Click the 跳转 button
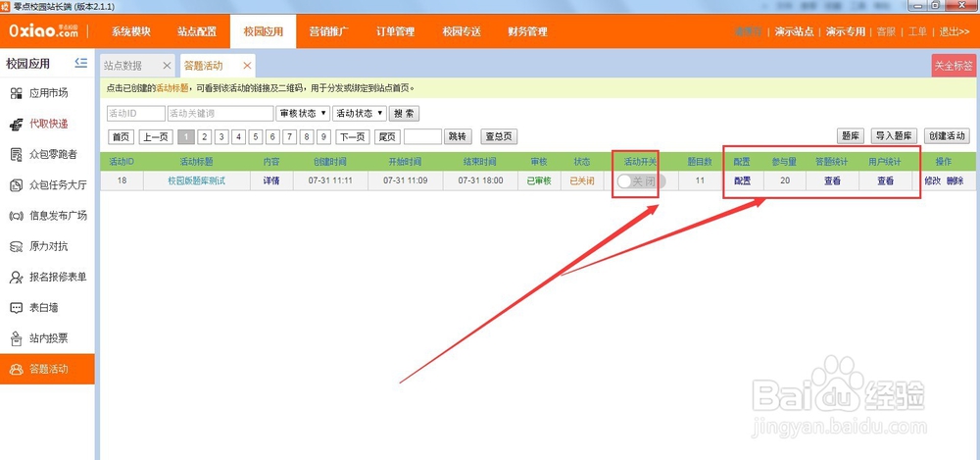 click(x=458, y=136)
